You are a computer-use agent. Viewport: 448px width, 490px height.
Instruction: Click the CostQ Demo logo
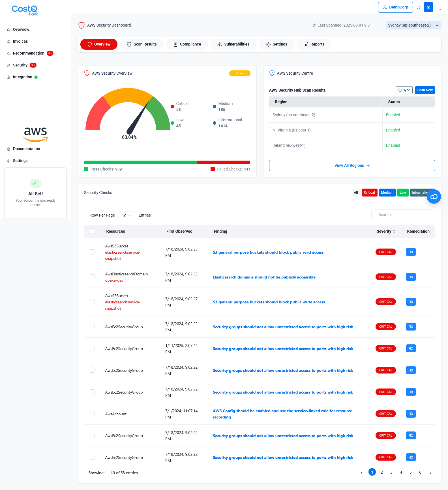25,10
